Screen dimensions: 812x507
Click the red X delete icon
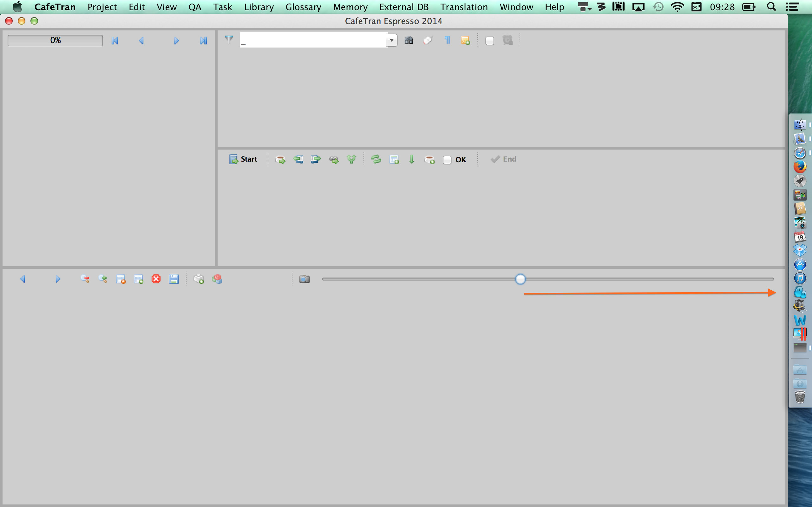[x=156, y=279]
